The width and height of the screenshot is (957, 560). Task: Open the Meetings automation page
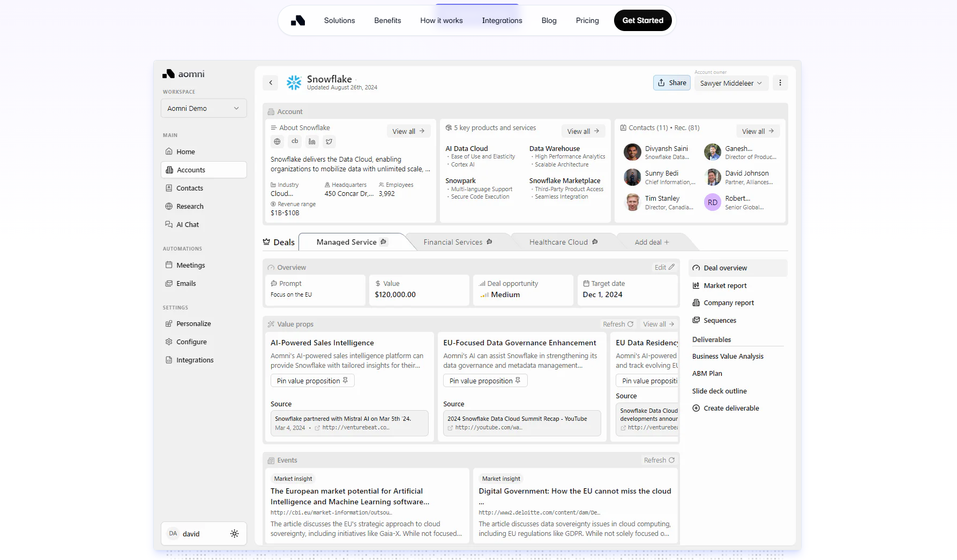coord(190,265)
